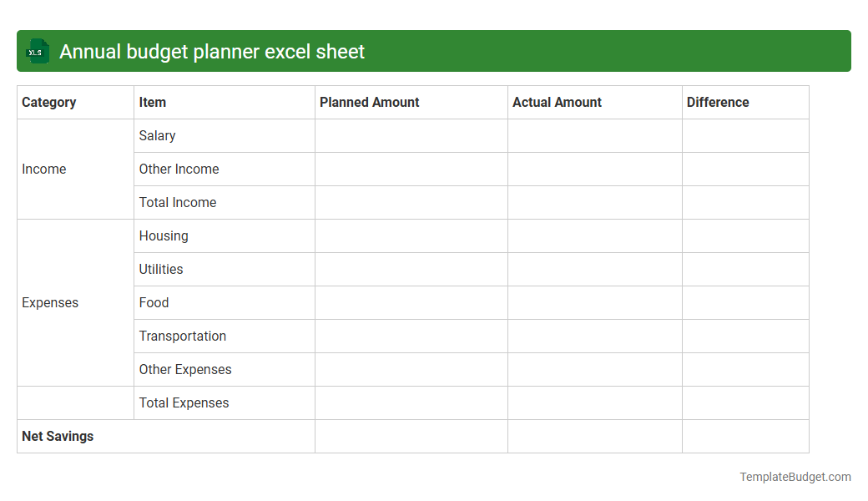Click the XLS file icon
The image size is (868, 501).
(x=37, y=51)
